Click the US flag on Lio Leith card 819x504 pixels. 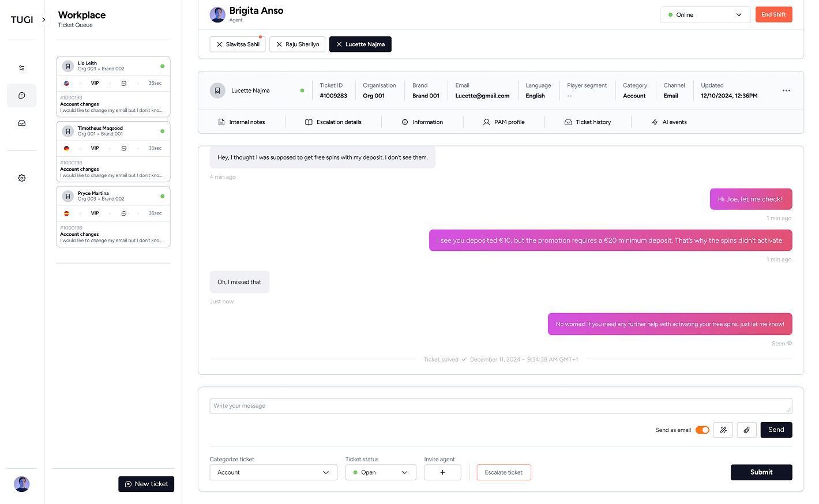coord(66,84)
